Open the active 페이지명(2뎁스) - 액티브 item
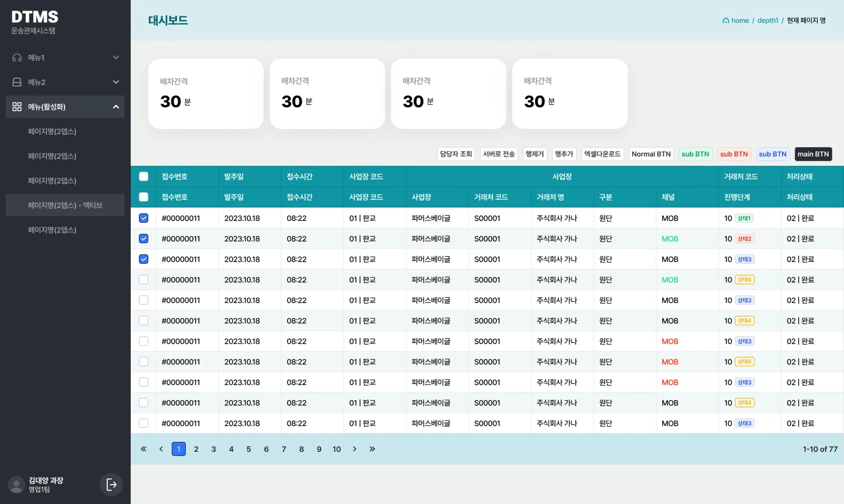844x504 pixels. pos(65,205)
